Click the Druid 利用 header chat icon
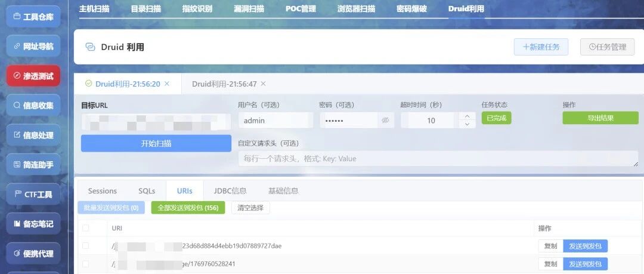The image size is (644, 274). pos(91,47)
